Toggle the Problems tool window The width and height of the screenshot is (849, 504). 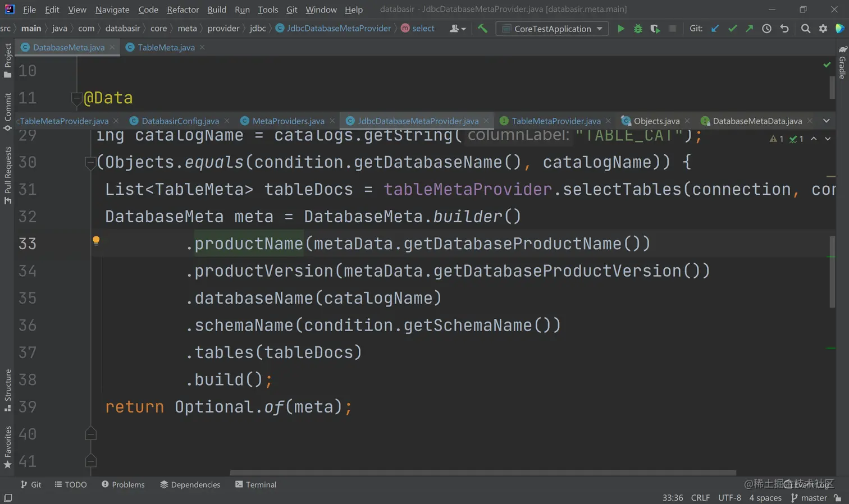(x=123, y=484)
